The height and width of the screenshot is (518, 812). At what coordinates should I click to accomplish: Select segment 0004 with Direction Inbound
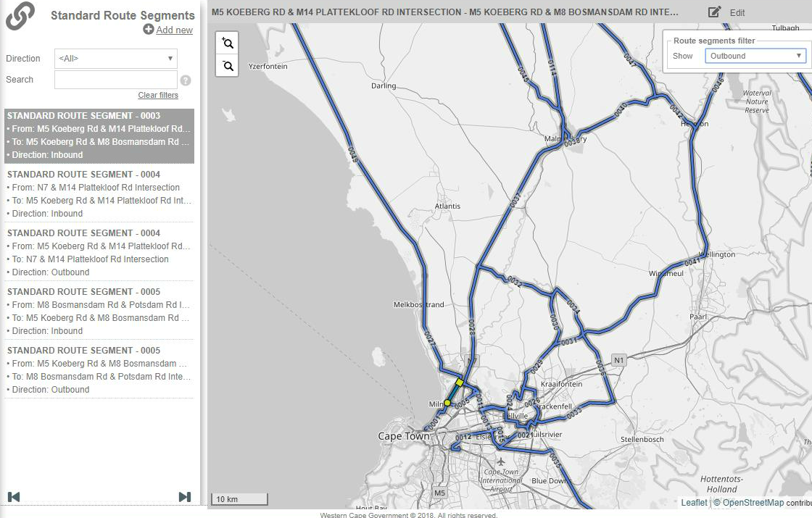click(99, 194)
